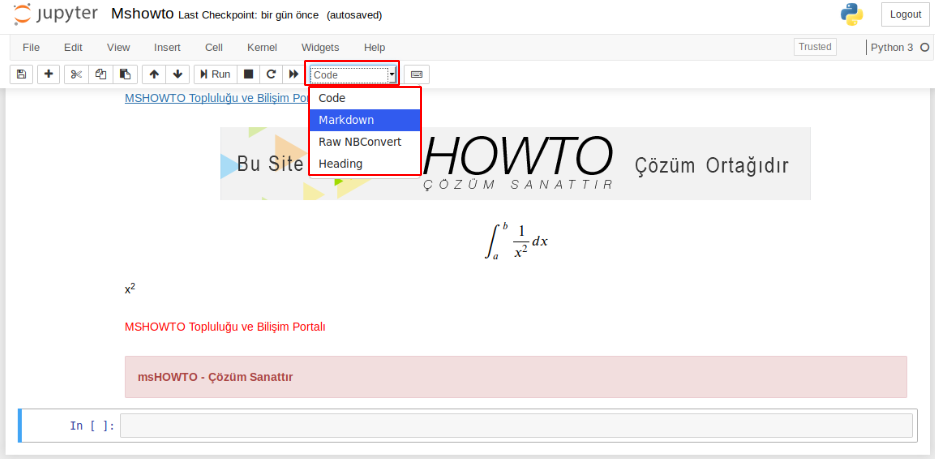The height and width of the screenshot is (459, 935).
Task: Choose Markdown in the cell type list
Action: 365,120
